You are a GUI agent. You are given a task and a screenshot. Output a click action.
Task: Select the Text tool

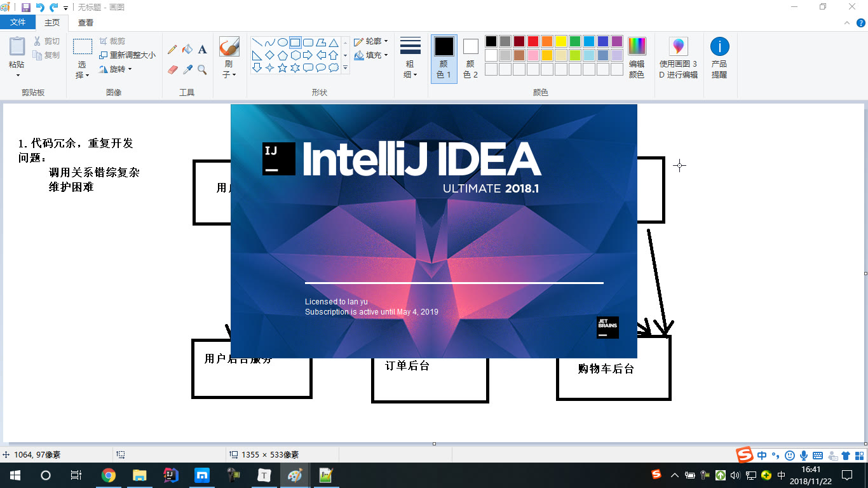tap(202, 50)
